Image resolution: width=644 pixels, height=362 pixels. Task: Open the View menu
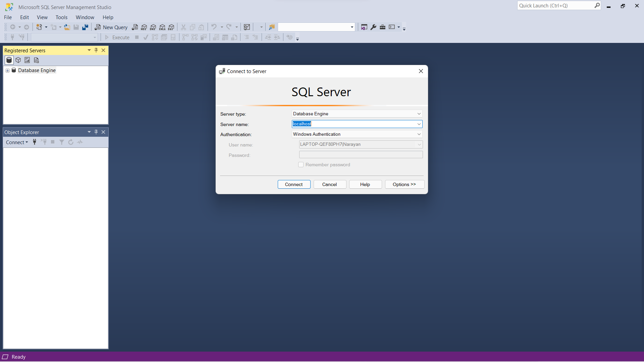point(42,17)
